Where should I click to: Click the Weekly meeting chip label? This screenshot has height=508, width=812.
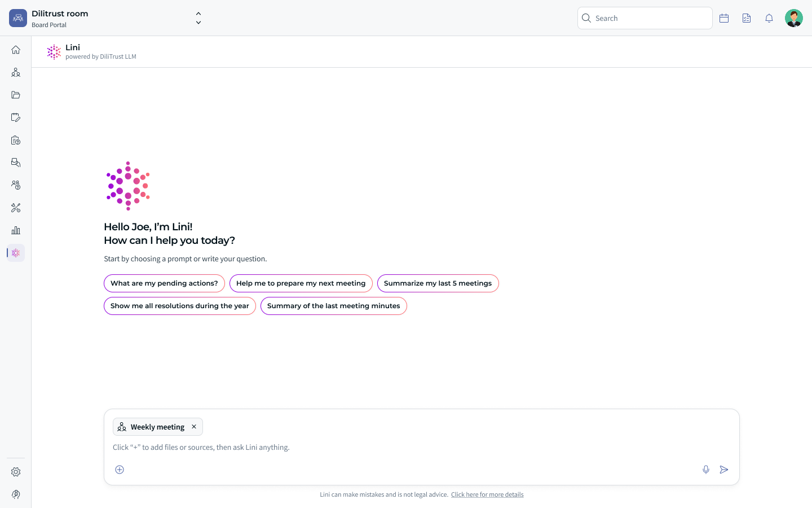tap(157, 427)
